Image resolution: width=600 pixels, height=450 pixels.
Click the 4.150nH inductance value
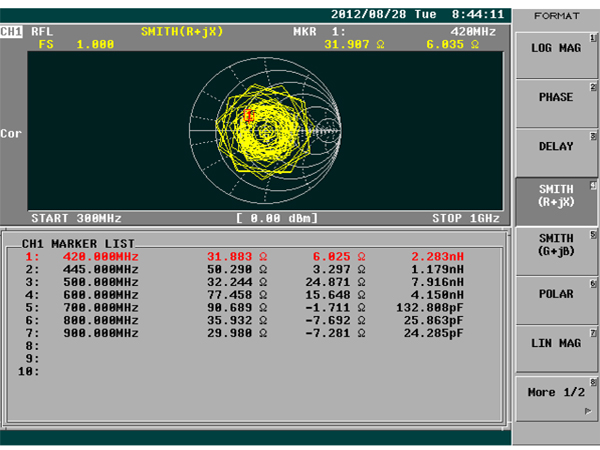tap(437, 295)
